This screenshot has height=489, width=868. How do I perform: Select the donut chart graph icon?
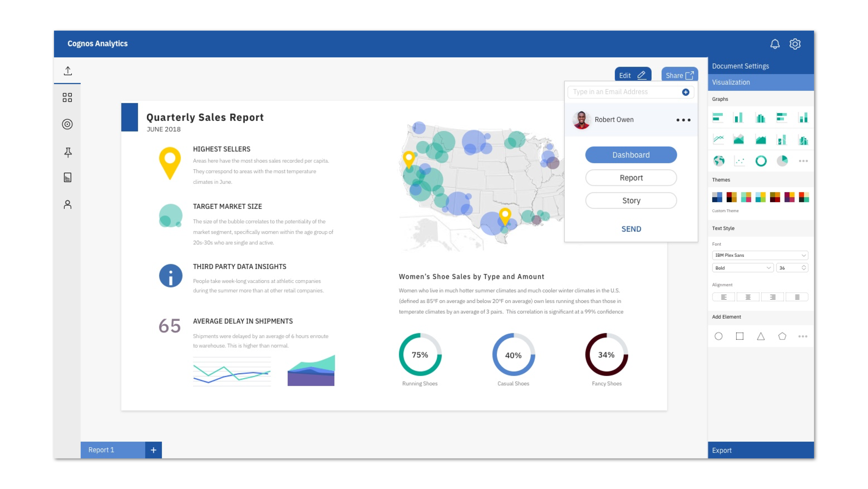click(761, 161)
